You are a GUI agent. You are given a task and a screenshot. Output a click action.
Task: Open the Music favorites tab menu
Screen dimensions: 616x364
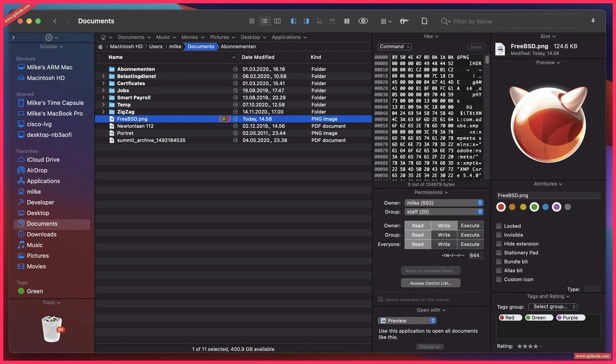[166, 37]
